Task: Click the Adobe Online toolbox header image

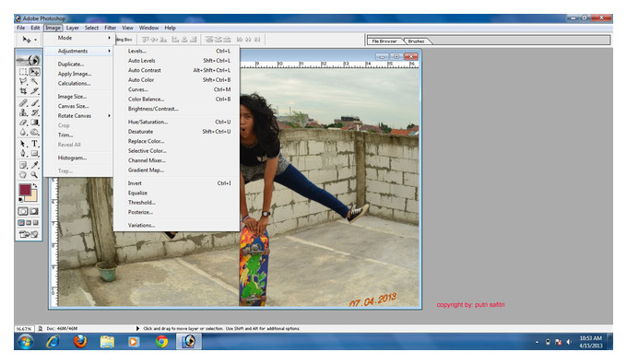Action: 29,60
